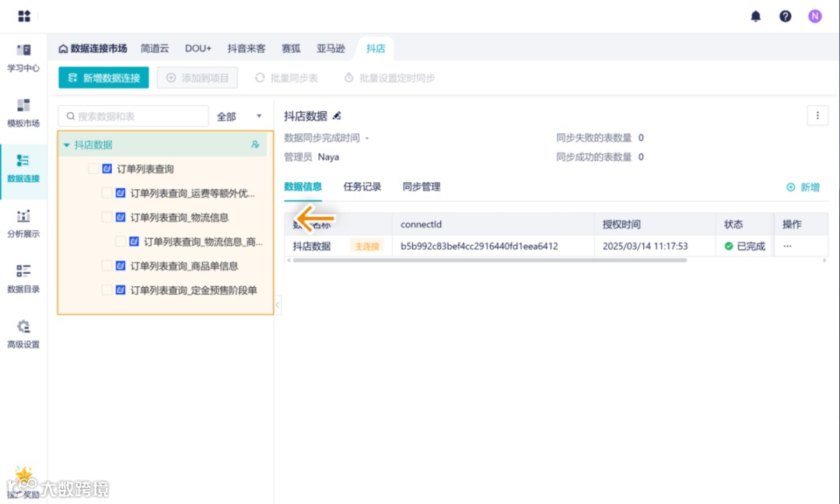This screenshot has height=504, width=840.
Task: Open the 同步管理 tab
Action: (422, 187)
